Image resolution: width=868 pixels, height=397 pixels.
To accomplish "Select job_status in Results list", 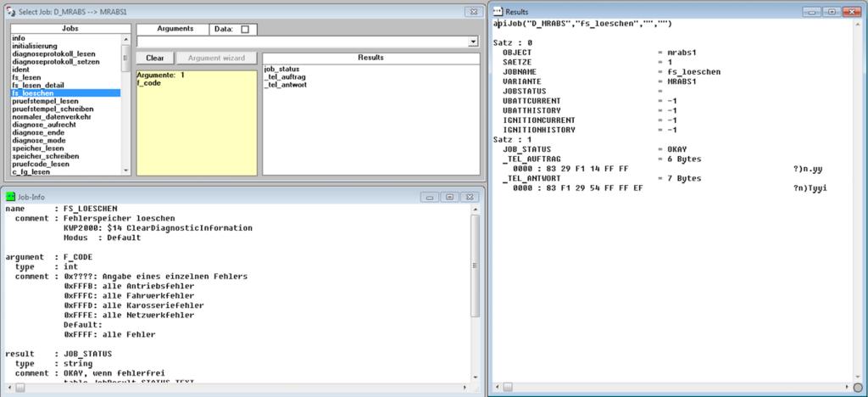I will pos(281,69).
